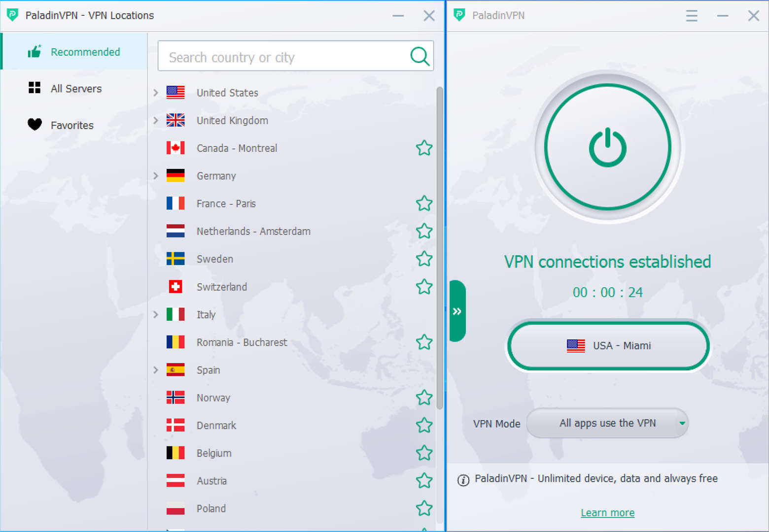Choose Denmark from the list
This screenshot has height=532, width=769.
(216, 425)
